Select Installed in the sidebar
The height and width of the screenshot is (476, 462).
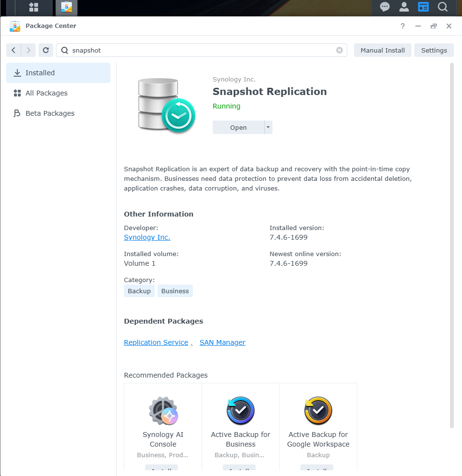point(58,73)
